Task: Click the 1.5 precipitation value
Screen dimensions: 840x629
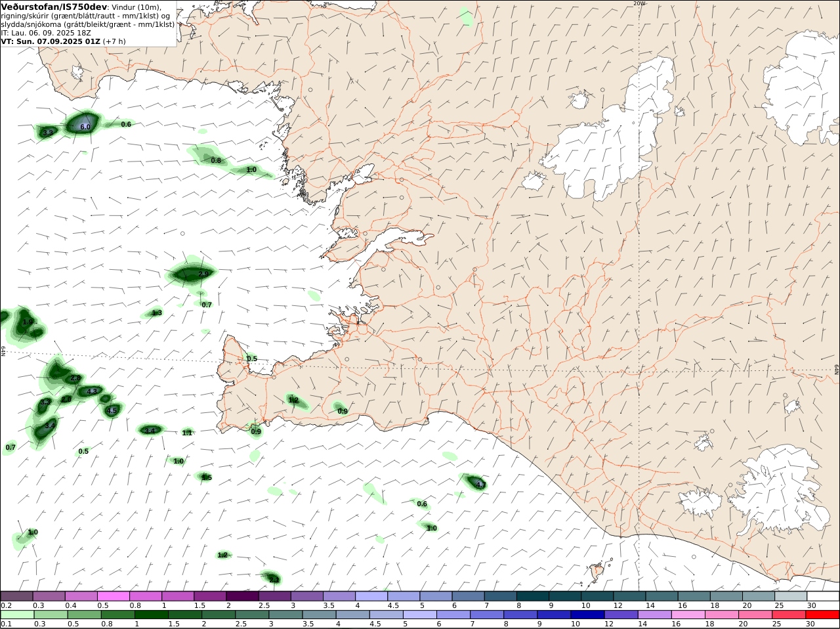Action: [207, 477]
